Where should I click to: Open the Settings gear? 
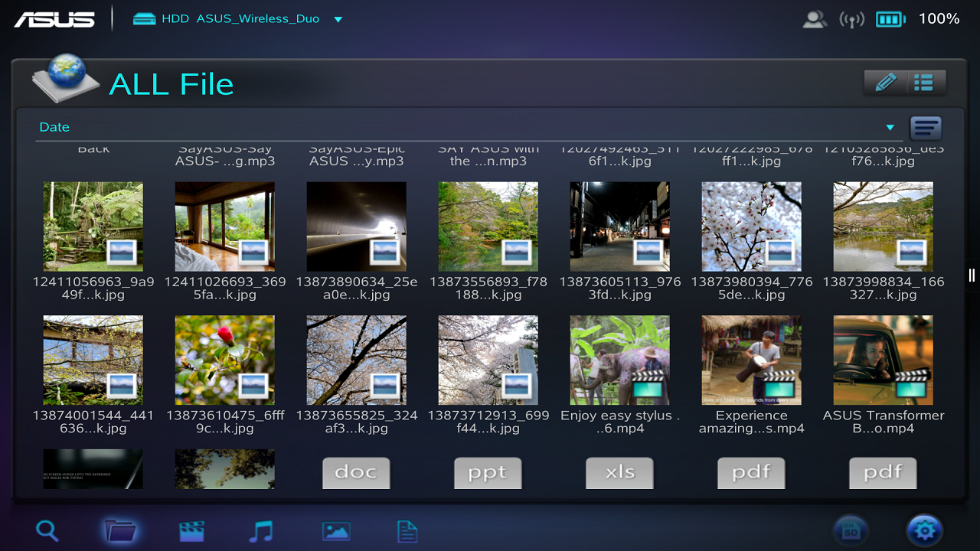[924, 530]
